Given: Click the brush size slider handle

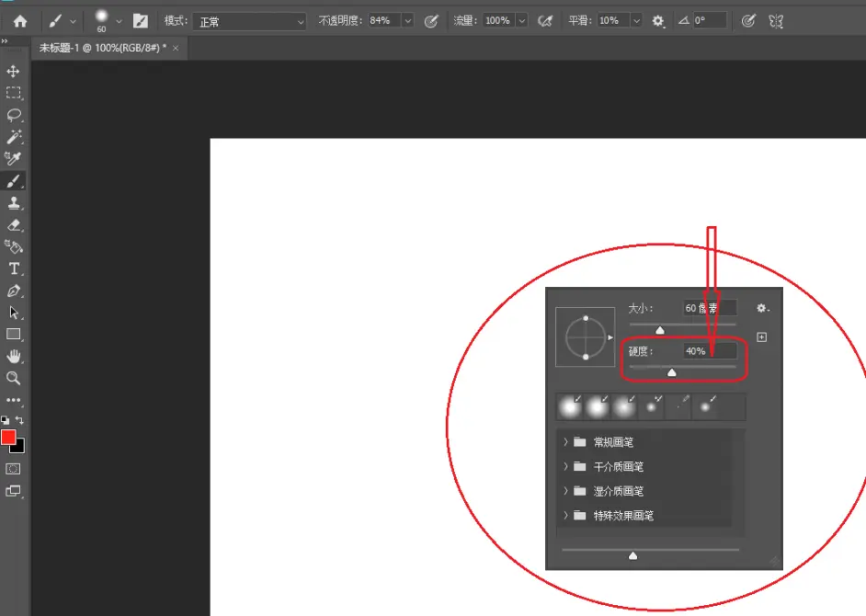Looking at the screenshot, I should [660, 330].
